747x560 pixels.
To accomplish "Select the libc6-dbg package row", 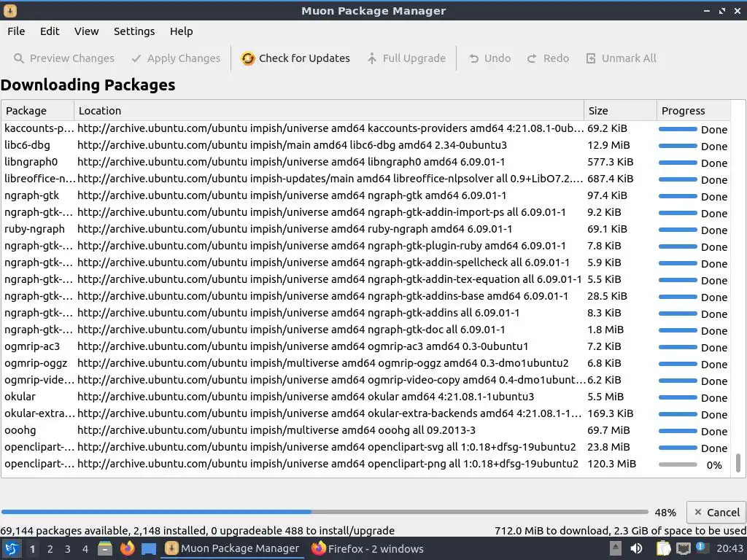I will pos(365,145).
